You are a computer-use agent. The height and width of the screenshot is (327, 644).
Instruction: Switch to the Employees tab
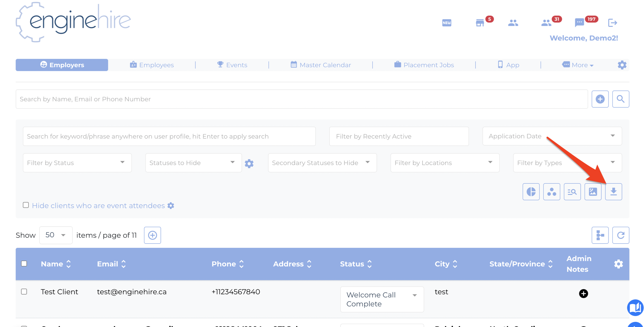click(152, 65)
